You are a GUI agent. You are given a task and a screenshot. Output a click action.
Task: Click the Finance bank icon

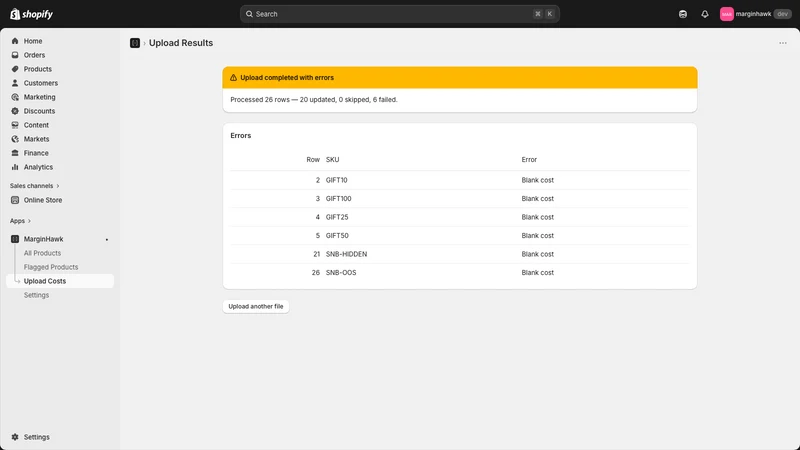point(15,153)
